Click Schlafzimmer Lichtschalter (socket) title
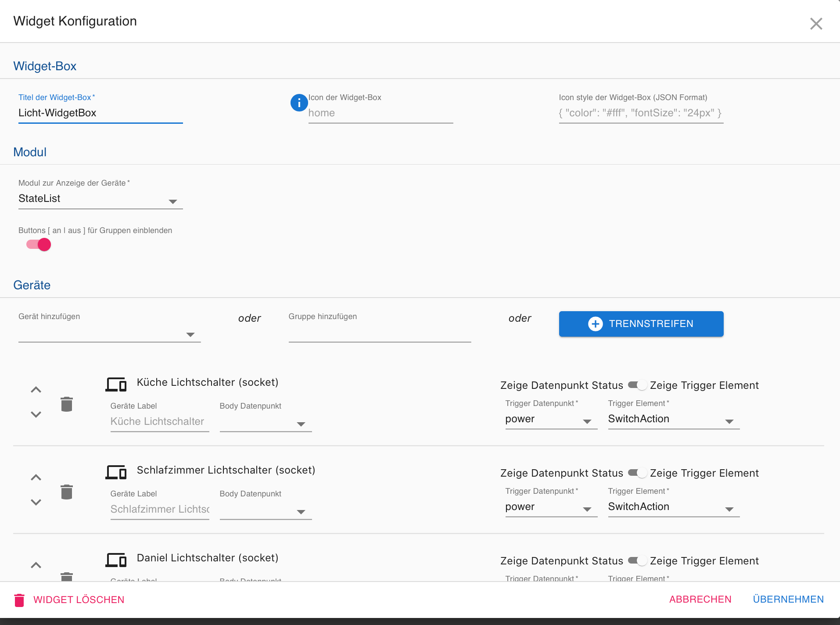This screenshot has height=625, width=840. point(226,470)
